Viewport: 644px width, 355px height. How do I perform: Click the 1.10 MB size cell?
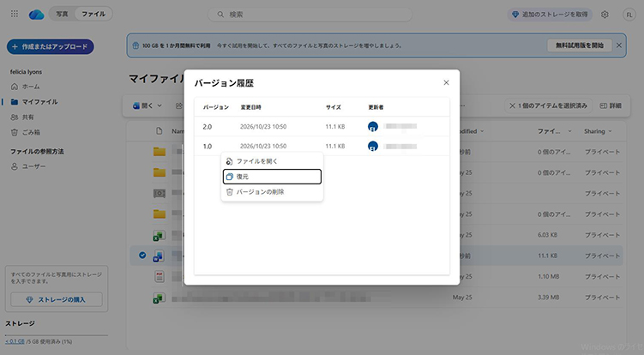tap(548, 276)
